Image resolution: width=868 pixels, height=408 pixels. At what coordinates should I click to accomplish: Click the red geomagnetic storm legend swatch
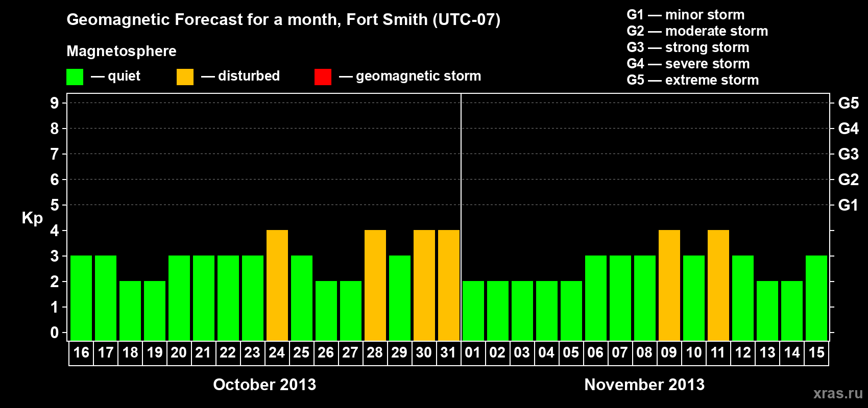pos(323,77)
